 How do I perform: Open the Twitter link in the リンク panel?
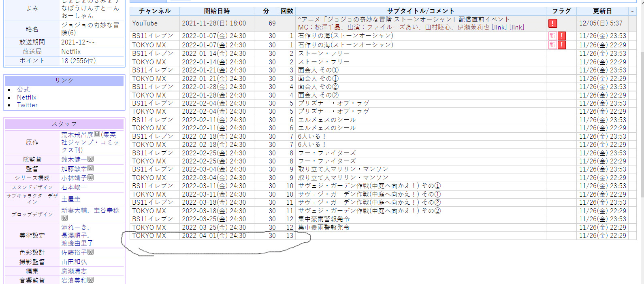click(27, 105)
